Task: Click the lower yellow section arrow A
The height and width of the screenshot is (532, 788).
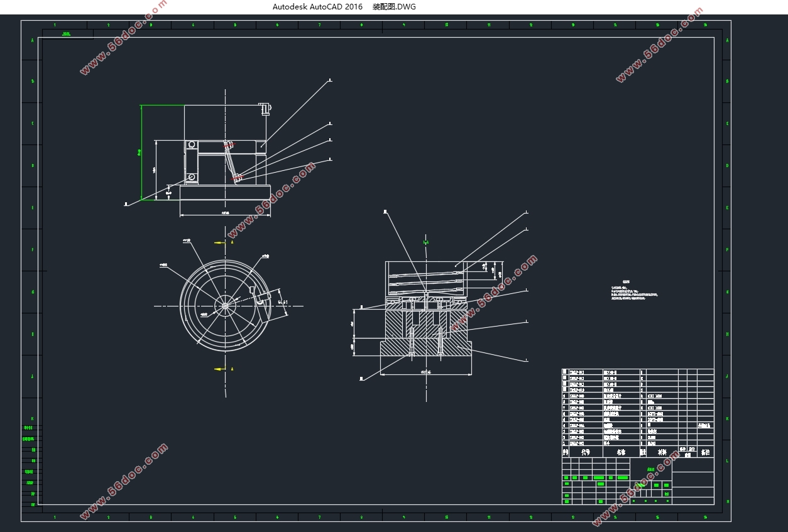Action: 219,369
